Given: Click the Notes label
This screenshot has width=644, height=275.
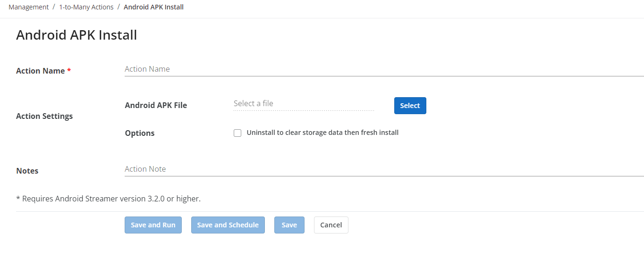Looking at the screenshot, I should coord(27,171).
